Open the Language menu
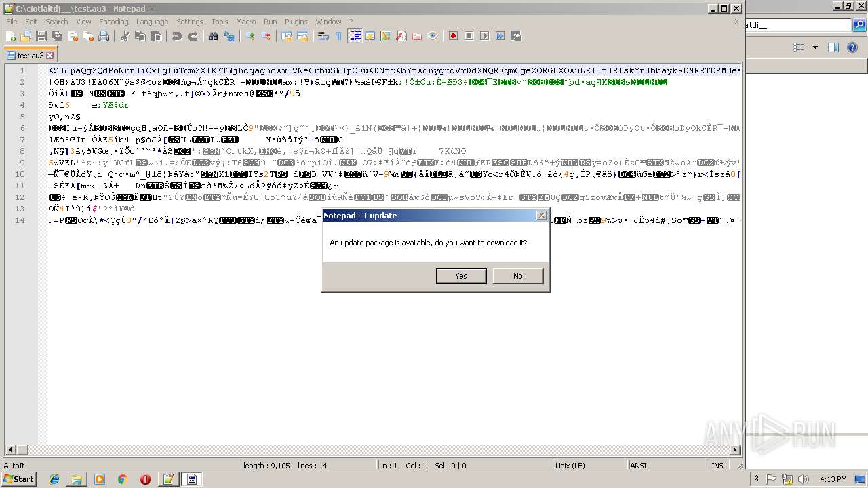Screen dimensions: 868x488 [x=152, y=22]
